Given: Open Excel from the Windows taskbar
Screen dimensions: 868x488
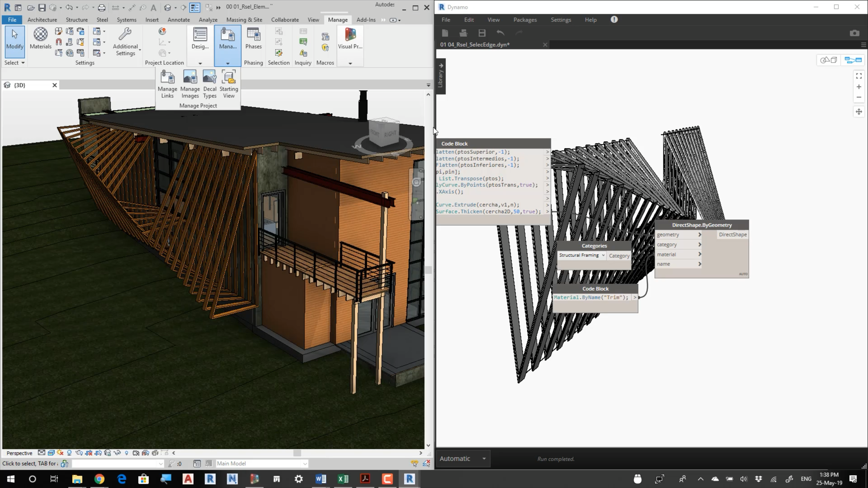Looking at the screenshot, I should click(x=343, y=479).
